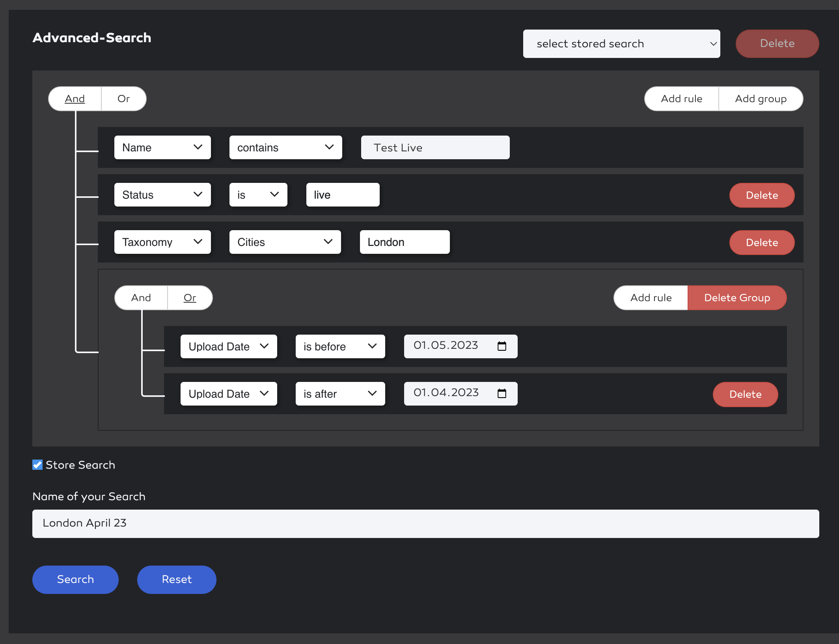This screenshot has width=839, height=644.
Task: Click the 'Test Live' text field
Action: pyautogui.click(x=435, y=147)
